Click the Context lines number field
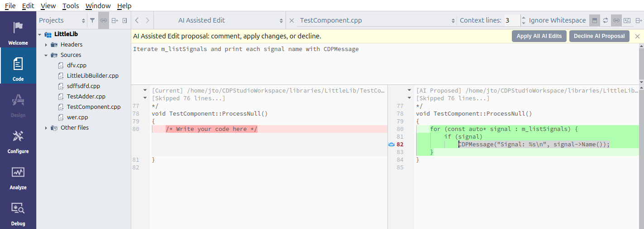The image size is (644, 229). click(x=512, y=20)
